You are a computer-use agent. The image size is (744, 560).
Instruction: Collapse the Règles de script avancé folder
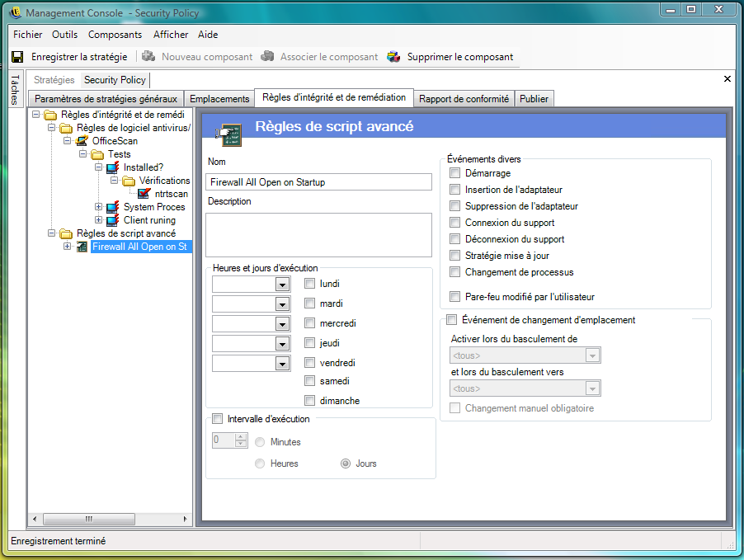click(x=52, y=233)
